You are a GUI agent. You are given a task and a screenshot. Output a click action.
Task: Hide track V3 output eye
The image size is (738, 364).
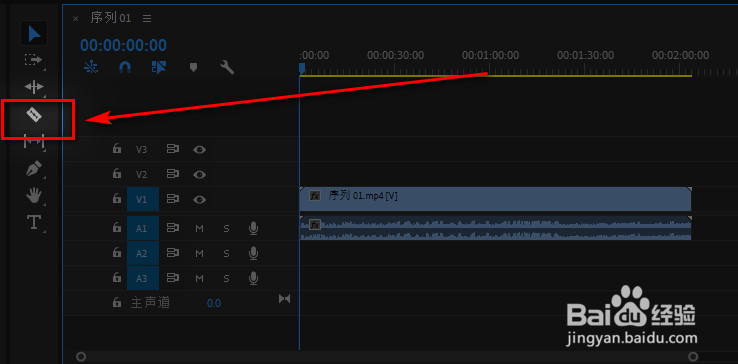point(200,150)
